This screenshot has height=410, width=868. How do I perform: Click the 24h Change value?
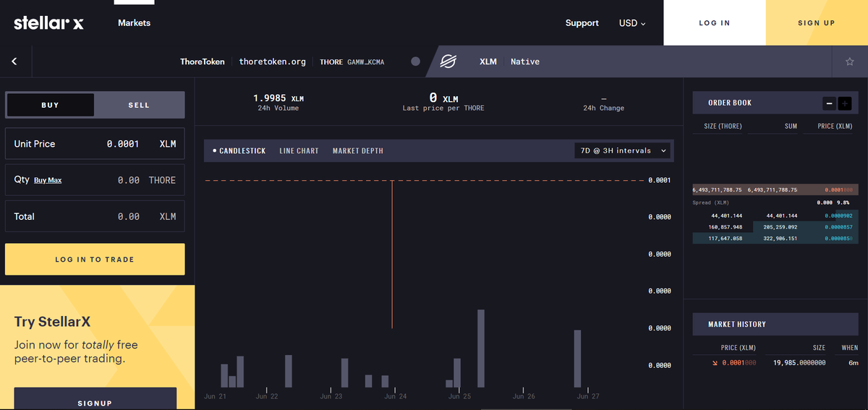coord(603,98)
